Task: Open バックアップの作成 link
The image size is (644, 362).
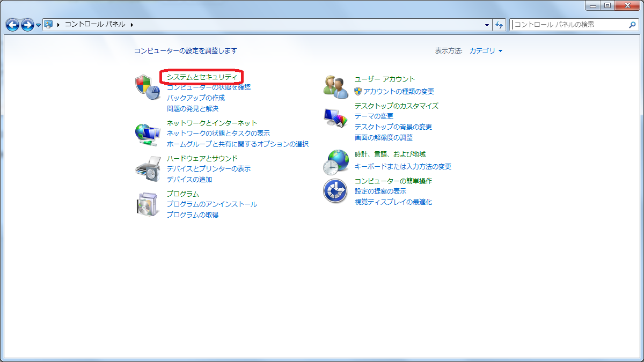Action: pyautogui.click(x=195, y=98)
